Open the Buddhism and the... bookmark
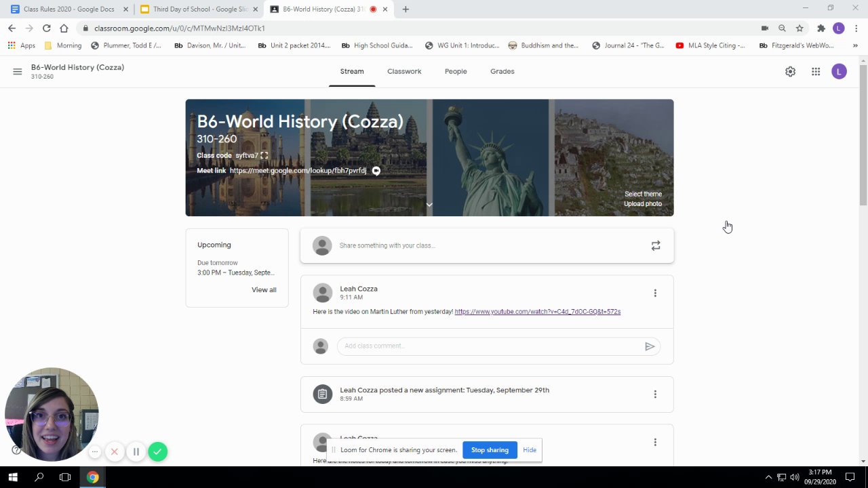868x488 pixels. (543, 45)
